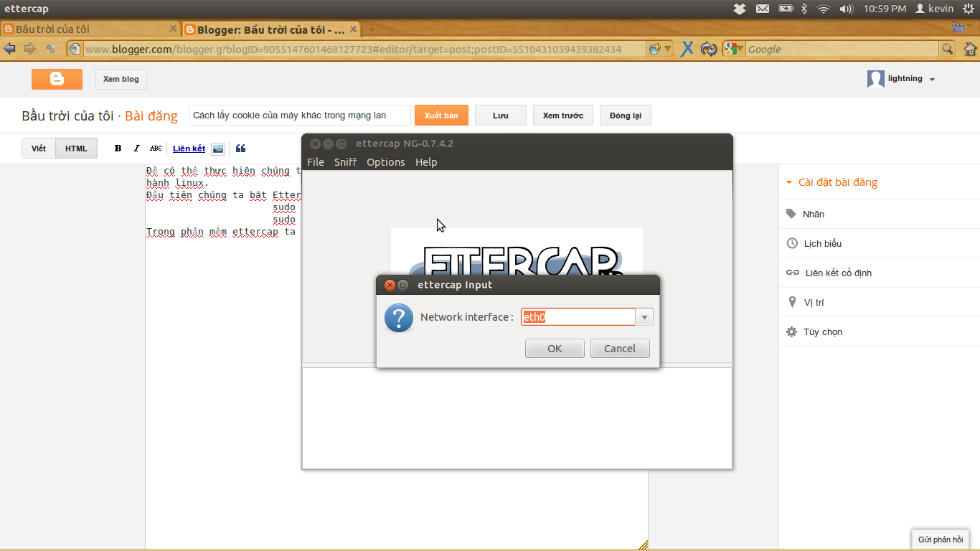Click the bookmark star with dropdown in address bar

pos(660,49)
